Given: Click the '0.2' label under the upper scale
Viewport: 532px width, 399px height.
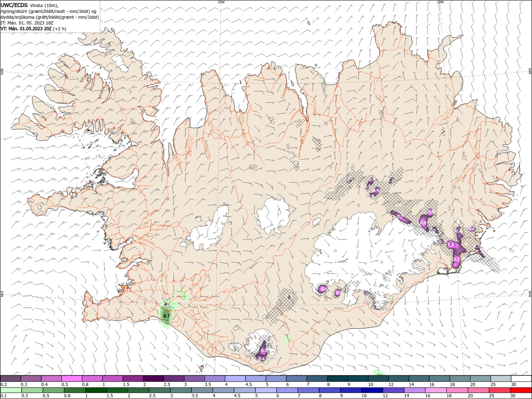Looking at the screenshot, I should coord(3,384).
